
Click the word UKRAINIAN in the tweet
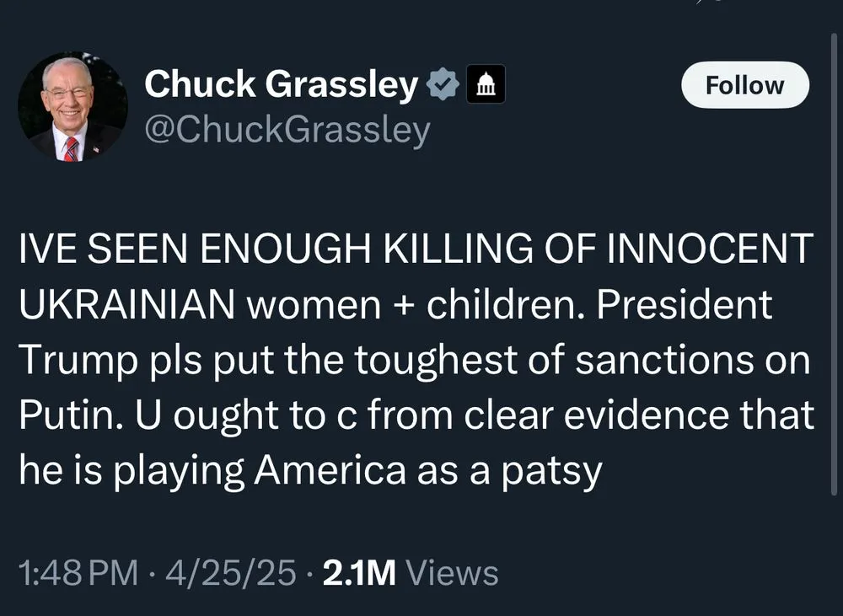126,306
